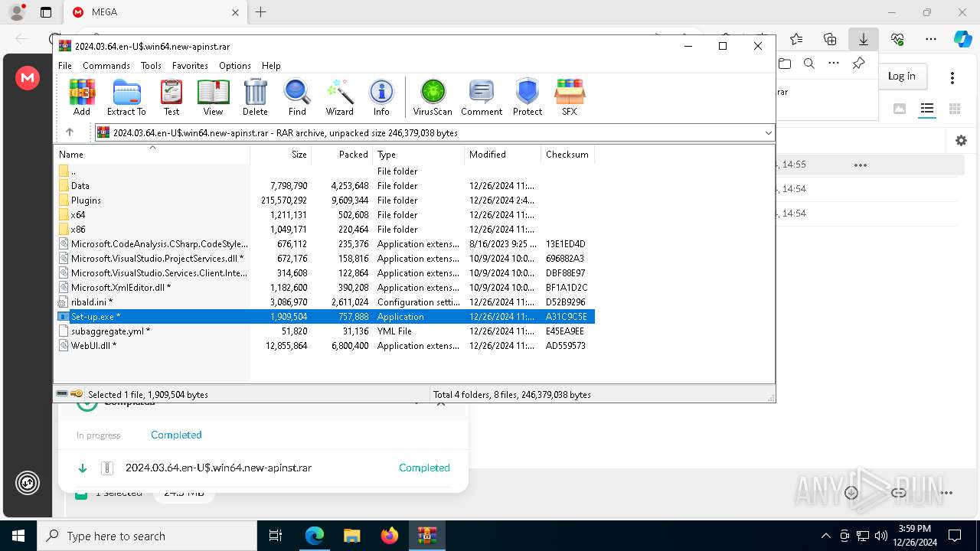This screenshot has width=980, height=551.
Task: Click the Add toolbar icon in WinRAR
Action: pos(82,97)
